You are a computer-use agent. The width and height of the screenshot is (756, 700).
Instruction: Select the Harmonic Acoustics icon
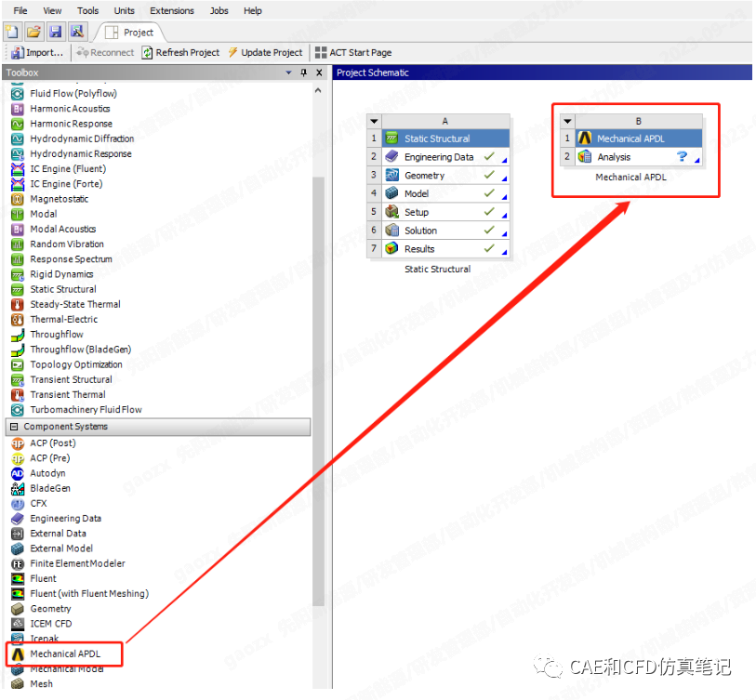point(18,109)
